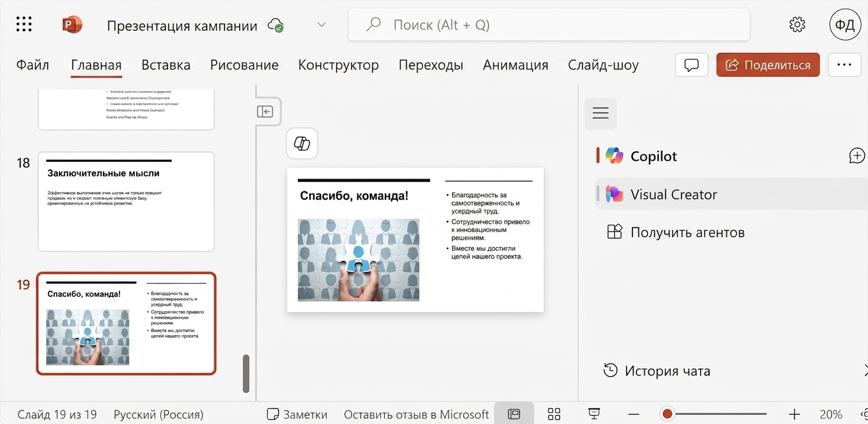868x424 pixels.
Task: Open the more options ellipsis button
Action: tap(844, 65)
